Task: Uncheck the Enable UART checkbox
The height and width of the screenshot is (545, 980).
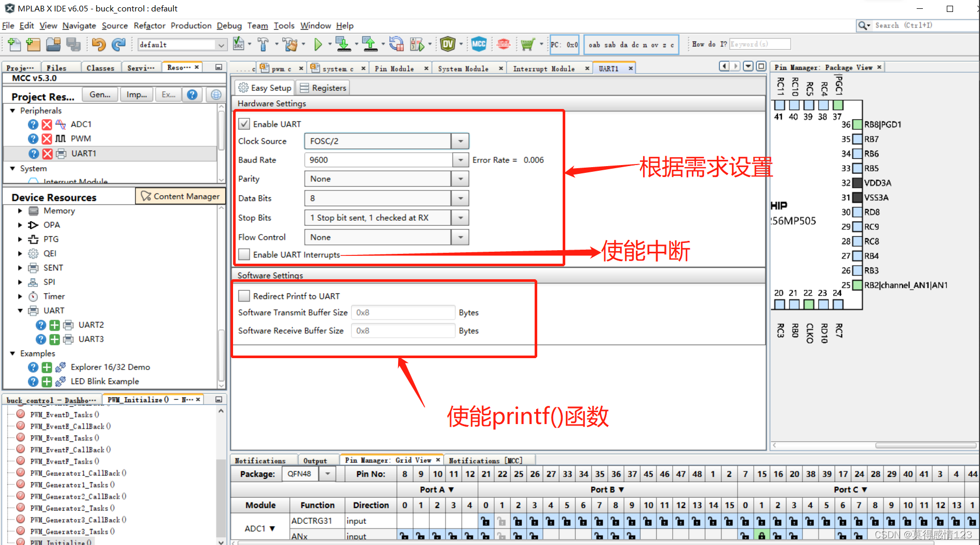Action: (244, 124)
